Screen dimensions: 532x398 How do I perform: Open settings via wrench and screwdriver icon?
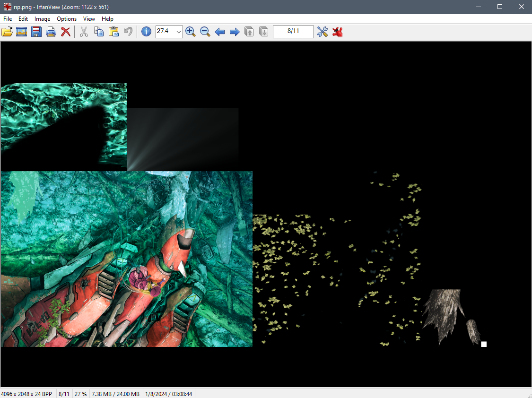(x=323, y=32)
